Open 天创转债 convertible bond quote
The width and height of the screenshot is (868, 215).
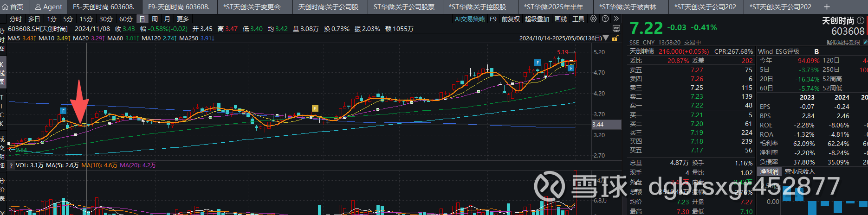641,51
